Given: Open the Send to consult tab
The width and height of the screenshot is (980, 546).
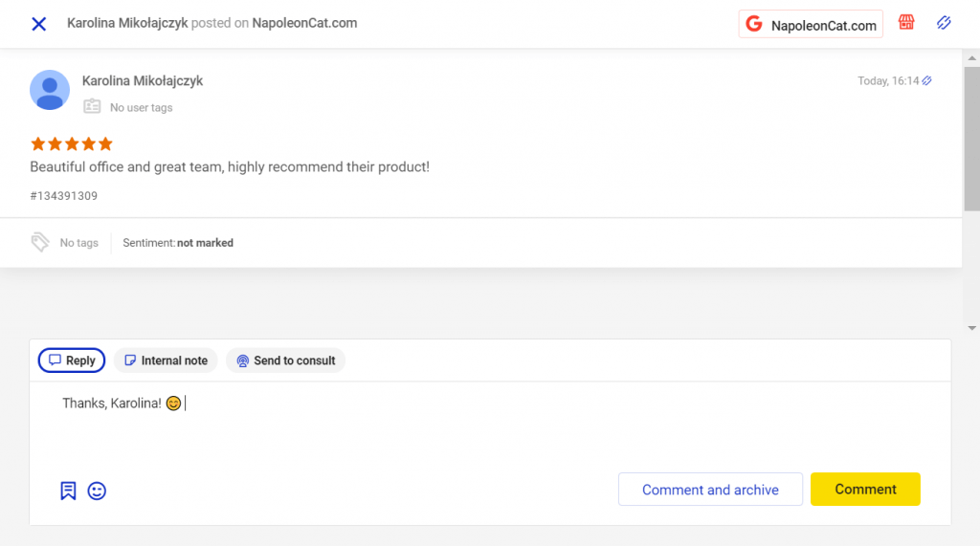Looking at the screenshot, I should [285, 360].
